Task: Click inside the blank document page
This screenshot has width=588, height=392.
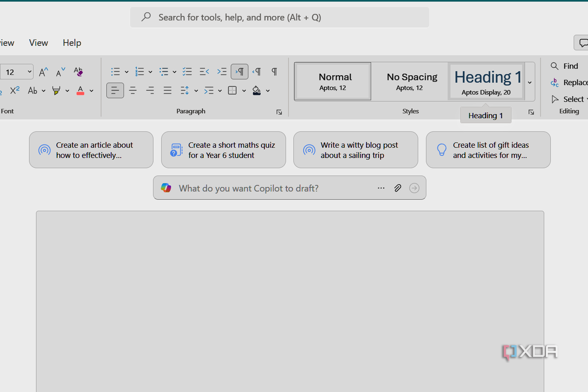Action: pyautogui.click(x=290, y=301)
